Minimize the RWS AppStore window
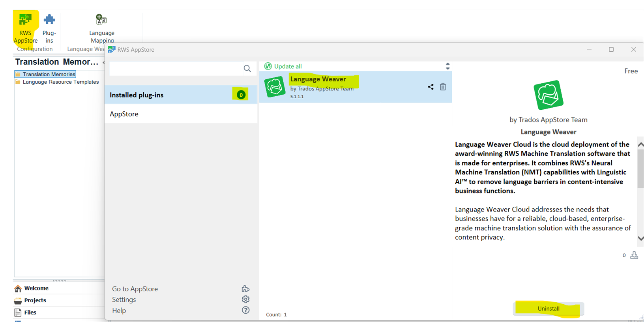Viewport: 644px width, 322px height. click(589, 49)
